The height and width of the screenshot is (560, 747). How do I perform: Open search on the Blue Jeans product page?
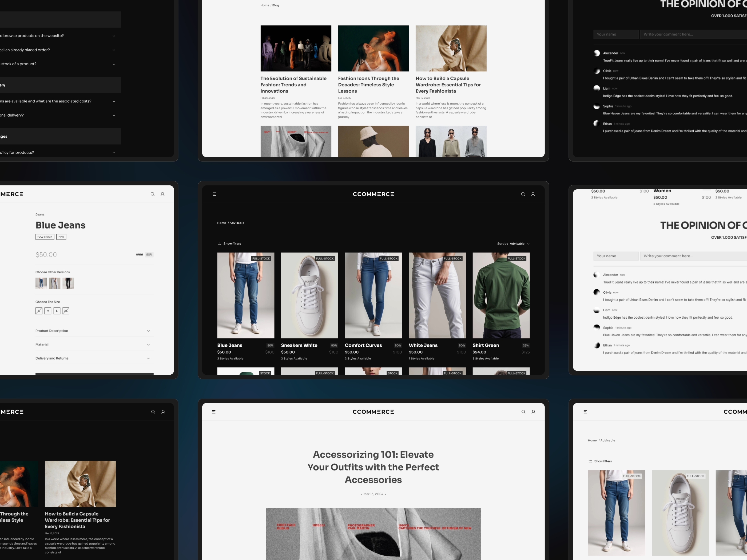[153, 194]
